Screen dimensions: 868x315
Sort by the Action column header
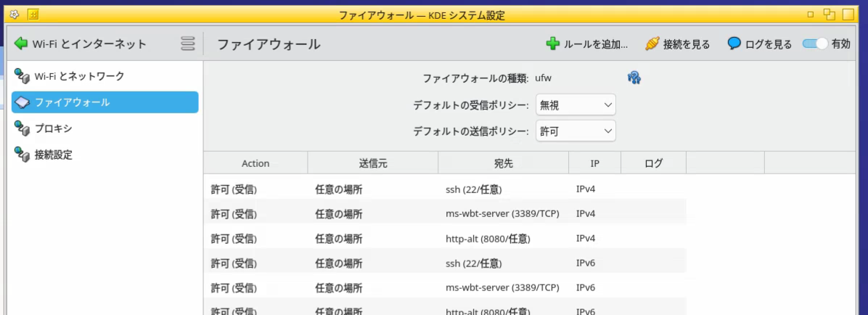pos(255,163)
